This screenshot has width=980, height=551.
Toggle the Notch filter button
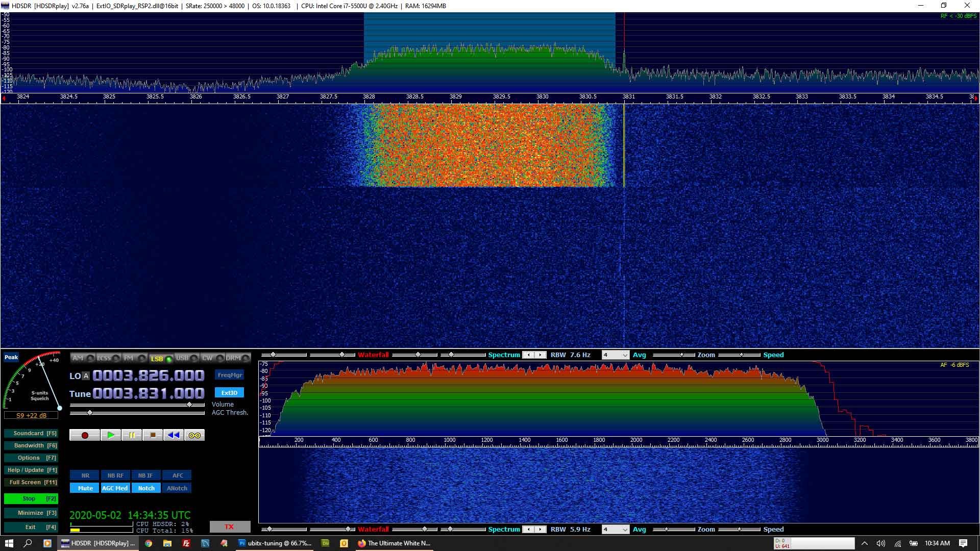tap(146, 488)
